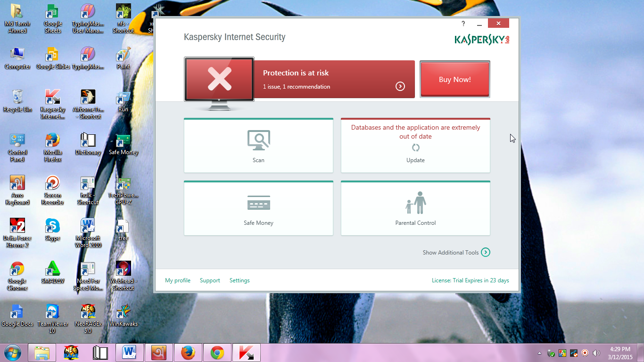Click the Kaspersky lab logo
The width and height of the screenshot is (644, 362).
pos(482,40)
